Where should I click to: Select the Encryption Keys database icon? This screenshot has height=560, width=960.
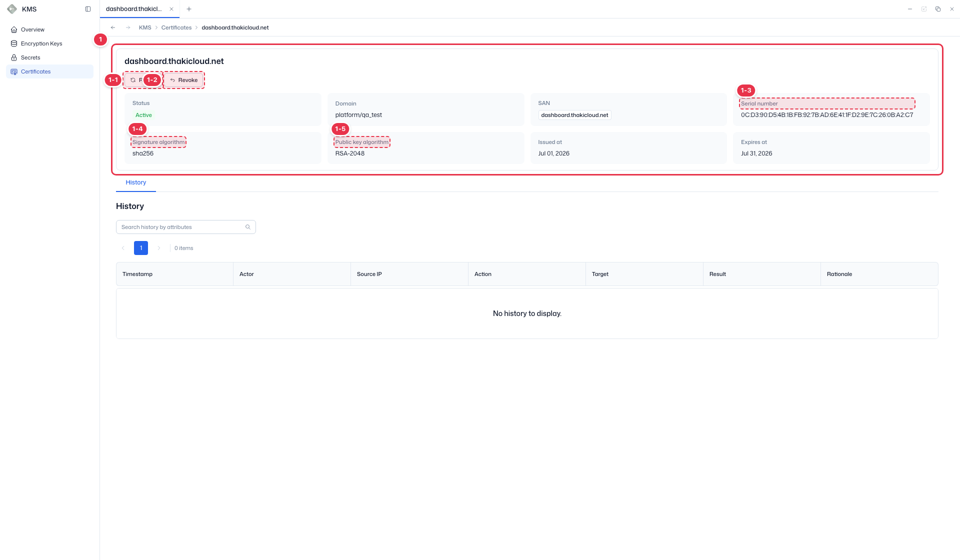[14, 43]
